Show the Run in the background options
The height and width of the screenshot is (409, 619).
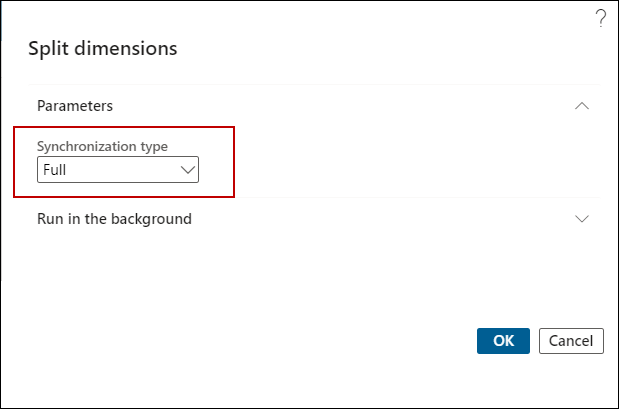[582, 218]
